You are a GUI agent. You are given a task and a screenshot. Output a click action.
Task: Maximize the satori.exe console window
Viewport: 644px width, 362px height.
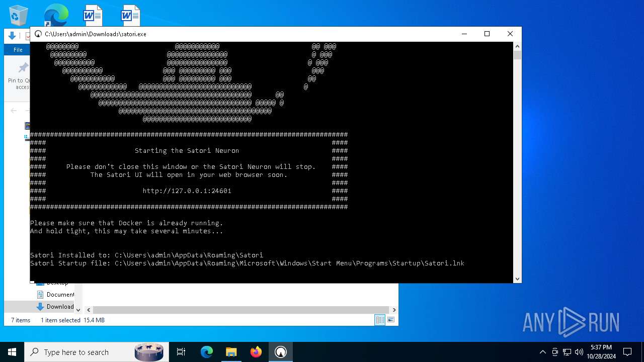click(487, 34)
